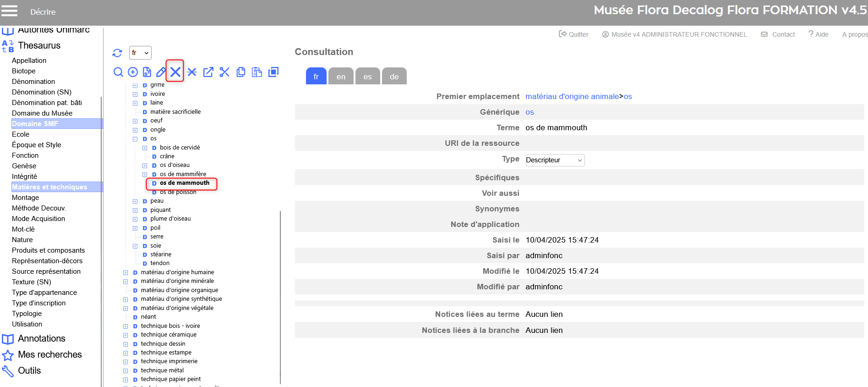The width and height of the screenshot is (868, 387).
Task: Click the magnifier search icon in toolbar
Action: pyautogui.click(x=118, y=72)
